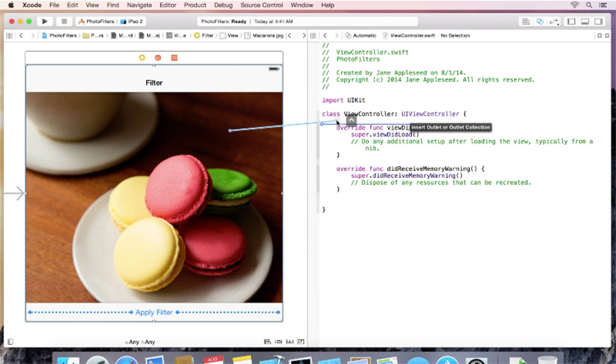Jump to next issue arrow in storyboard bar
Screen dimensions: 616x364
coord(304,36)
